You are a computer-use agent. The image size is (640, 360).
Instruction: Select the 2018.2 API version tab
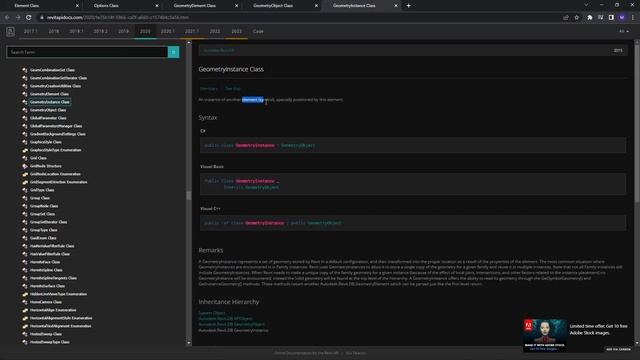100,31
